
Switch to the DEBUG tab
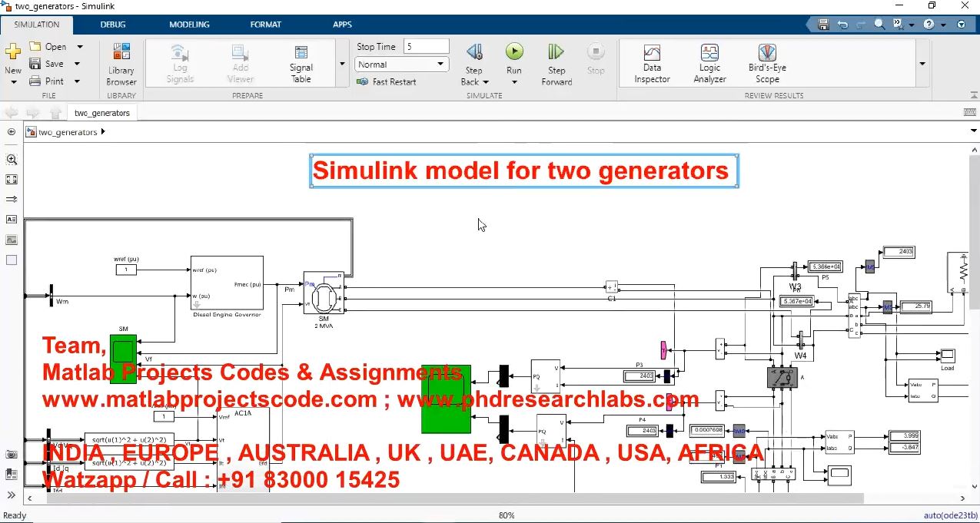pyautogui.click(x=113, y=25)
